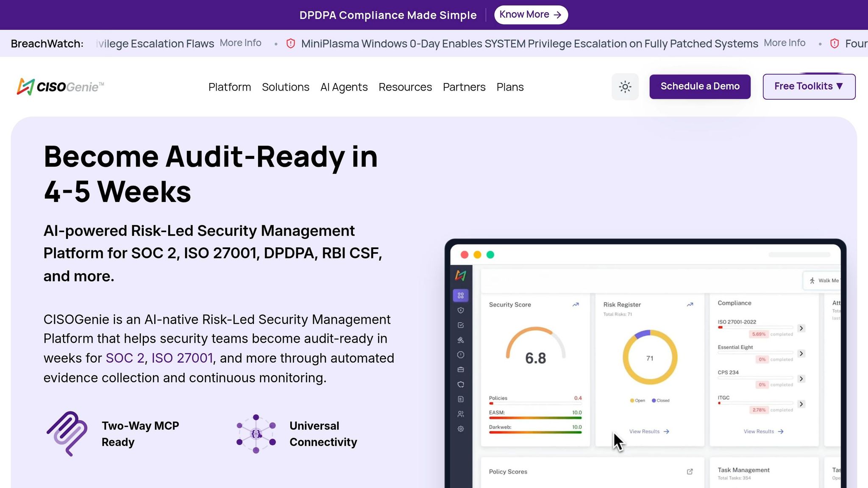Click the Two-Way MCP paperclip icon

[x=67, y=434]
